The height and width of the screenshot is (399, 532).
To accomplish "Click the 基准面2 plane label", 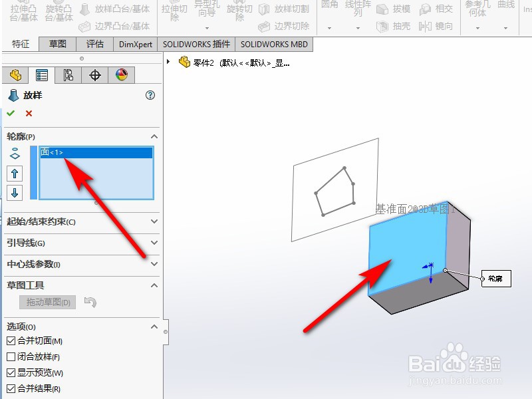I will [415, 209].
